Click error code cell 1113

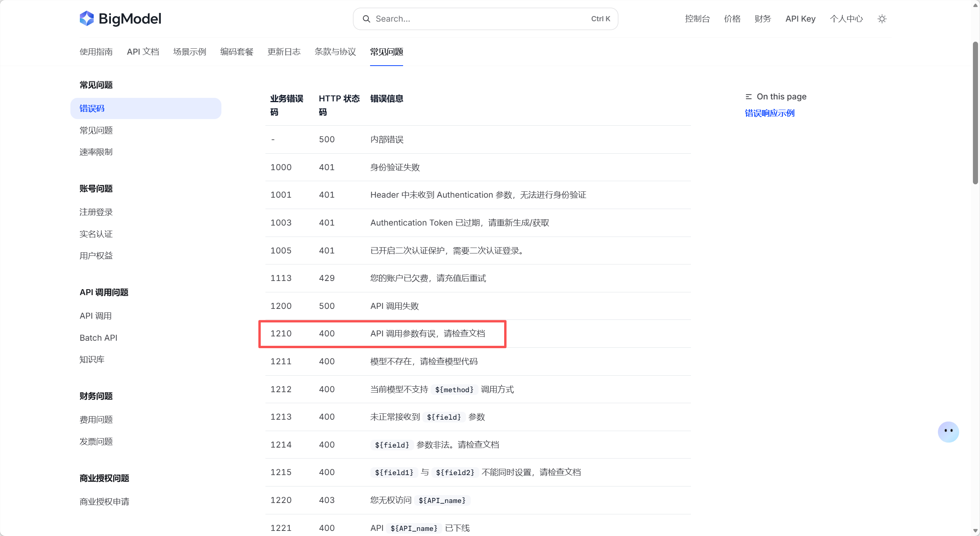[281, 278]
